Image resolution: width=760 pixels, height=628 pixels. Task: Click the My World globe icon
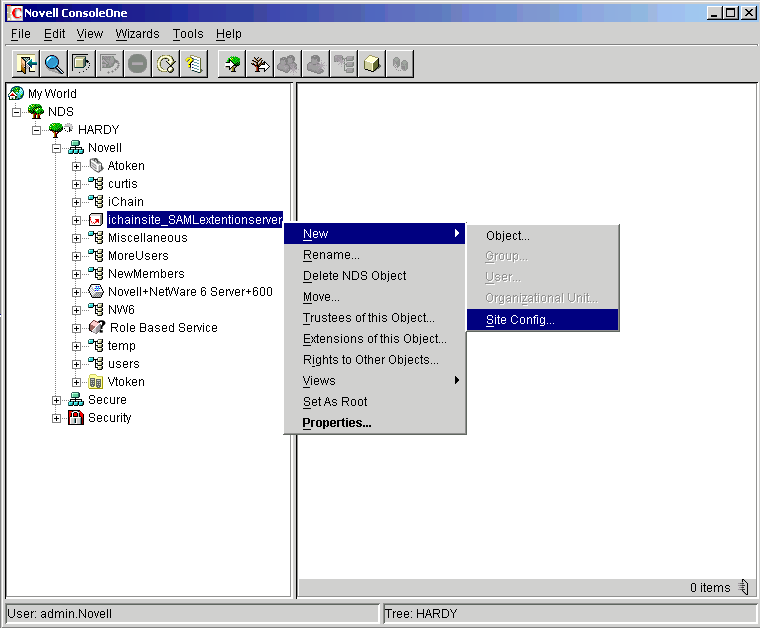[x=16, y=93]
